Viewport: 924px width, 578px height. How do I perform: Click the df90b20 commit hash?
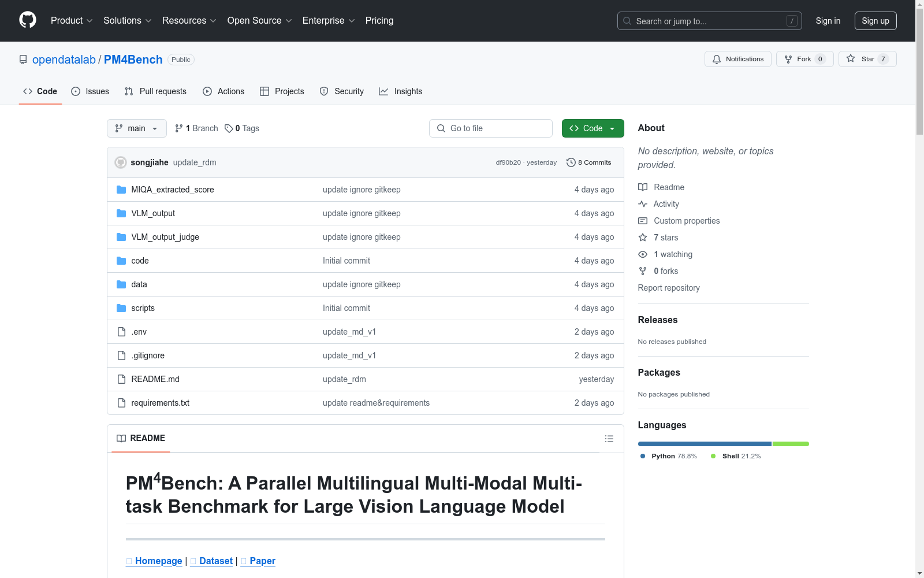coord(508,162)
